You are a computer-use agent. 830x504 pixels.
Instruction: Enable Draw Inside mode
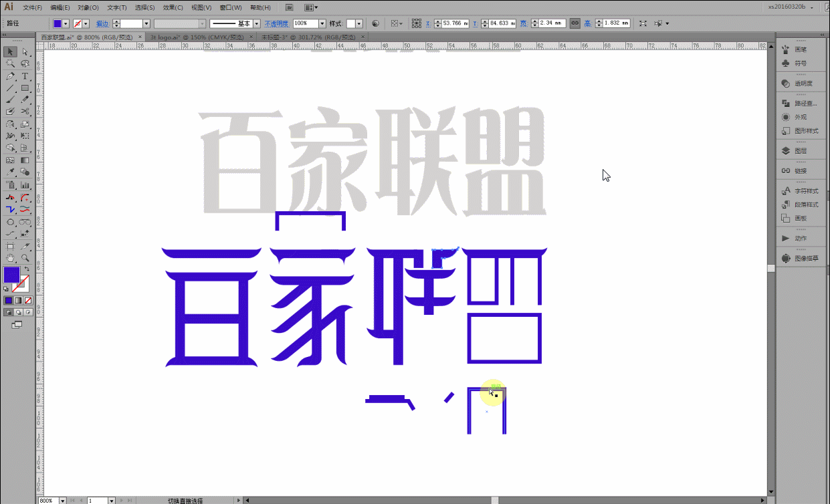(x=27, y=312)
